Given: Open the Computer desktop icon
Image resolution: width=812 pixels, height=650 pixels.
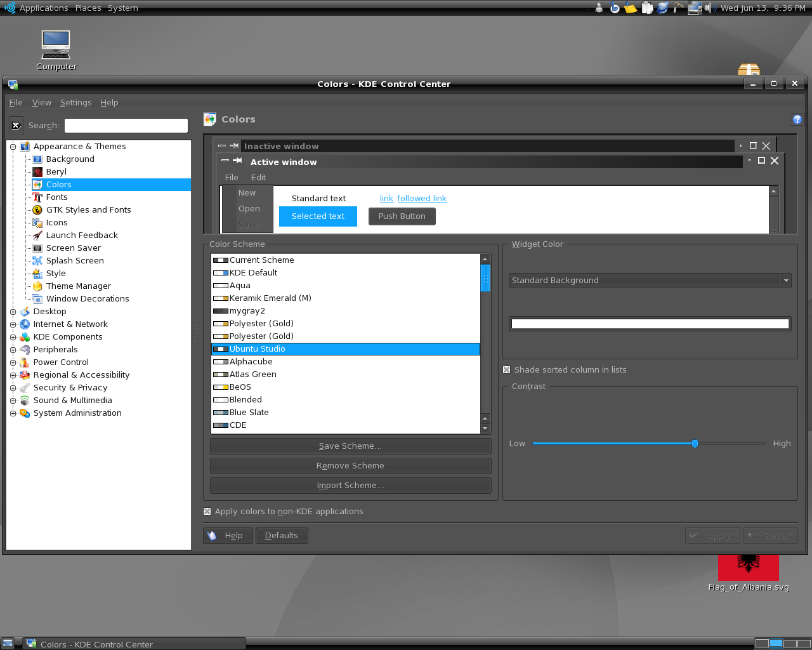Looking at the screenshot, I should 56,50.
